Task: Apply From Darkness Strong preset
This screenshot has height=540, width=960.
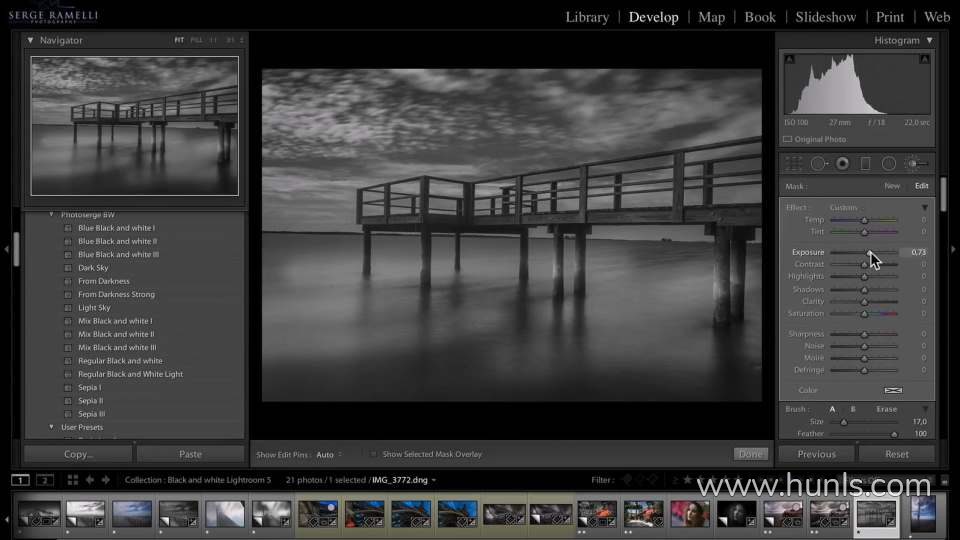Action: [x=116, y=294]
